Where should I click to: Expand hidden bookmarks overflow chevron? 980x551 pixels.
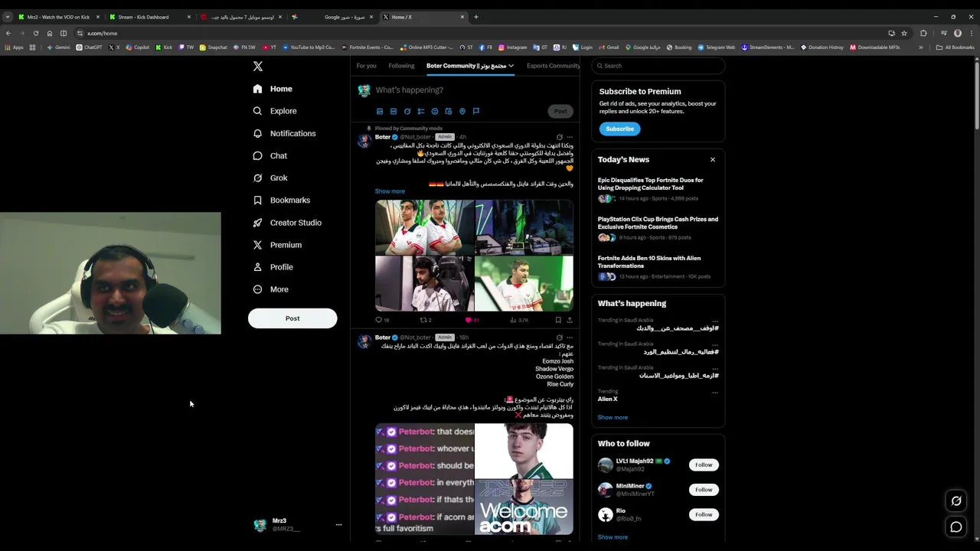(921, 47)
